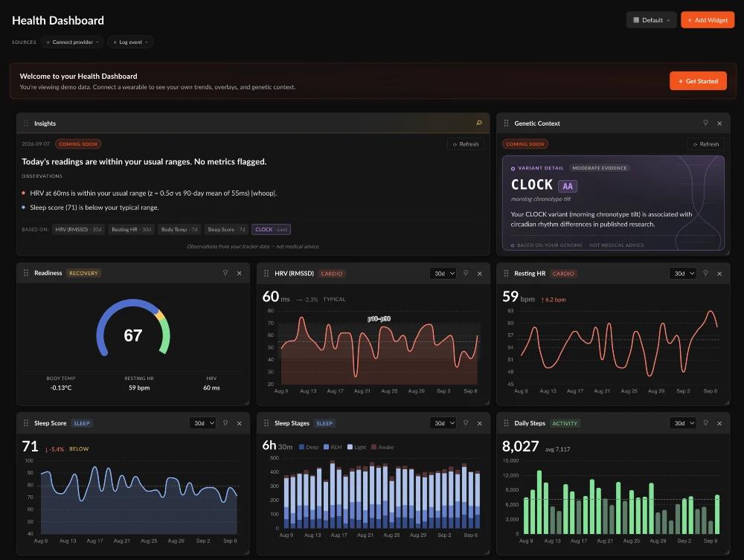Select the Resting HR 30d source tag
Image resolution: width=744 pixels, height=560 pixels.
coord(132,230)
